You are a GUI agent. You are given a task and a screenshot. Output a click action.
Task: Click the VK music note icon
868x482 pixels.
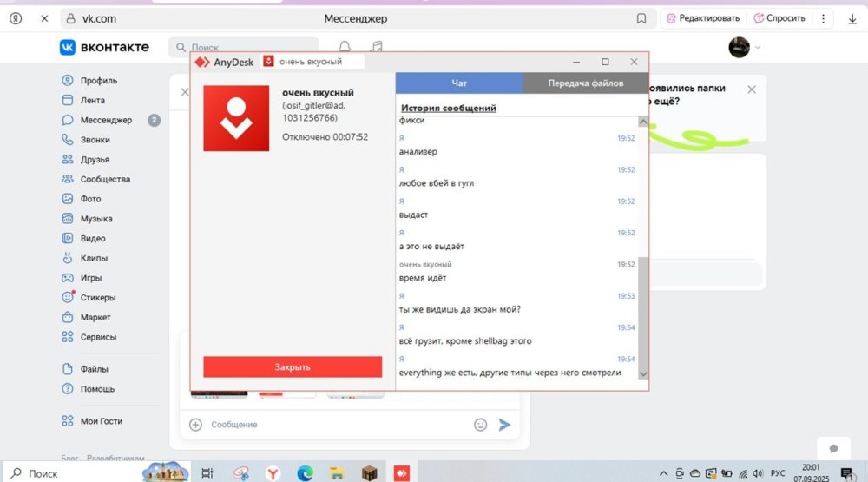tap(377, 47)
